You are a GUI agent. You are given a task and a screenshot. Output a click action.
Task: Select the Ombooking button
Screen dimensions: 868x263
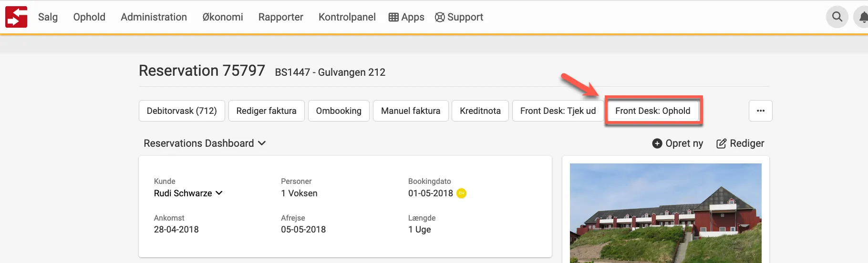339,111
